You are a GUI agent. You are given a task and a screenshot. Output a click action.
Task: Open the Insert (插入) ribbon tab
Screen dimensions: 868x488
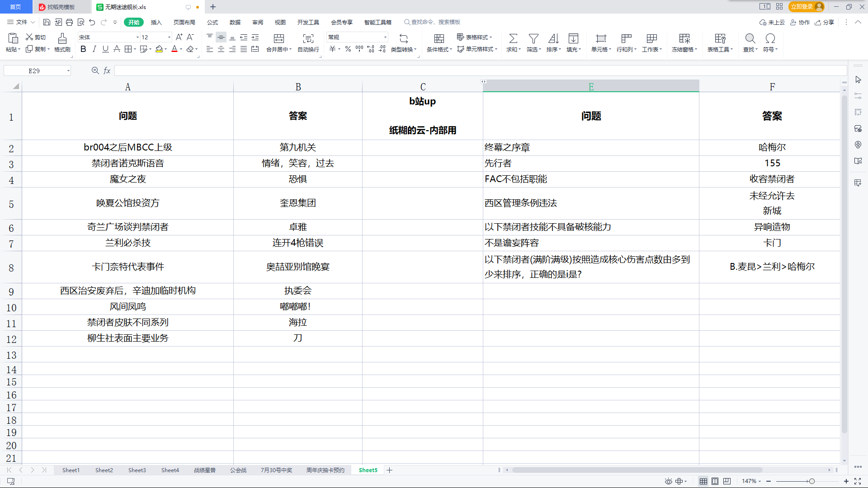[156, 22]
